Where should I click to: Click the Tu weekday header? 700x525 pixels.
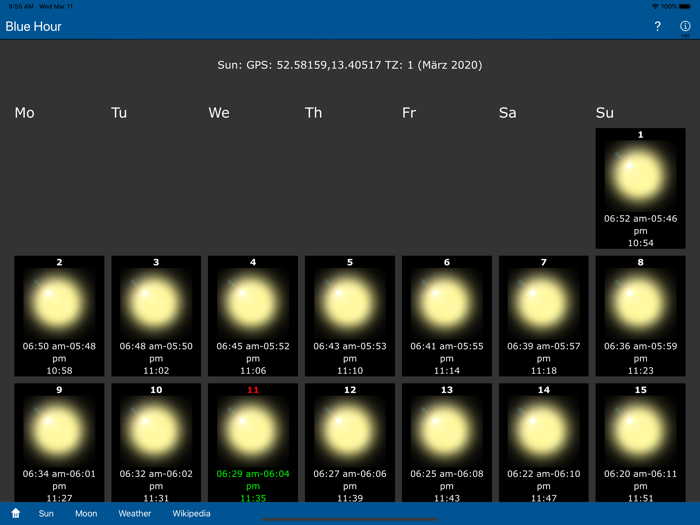[x=119, y=112]
